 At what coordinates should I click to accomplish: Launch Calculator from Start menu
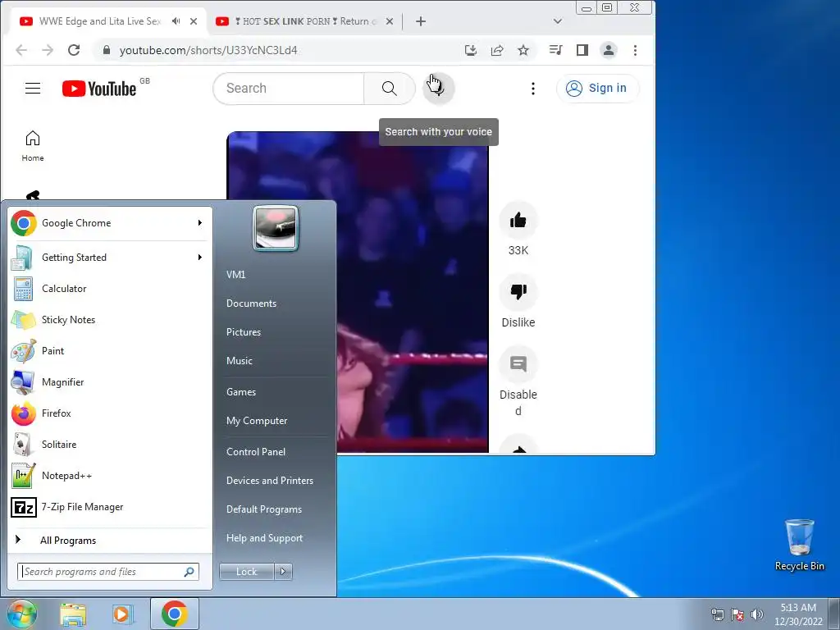tap(111, 289)
